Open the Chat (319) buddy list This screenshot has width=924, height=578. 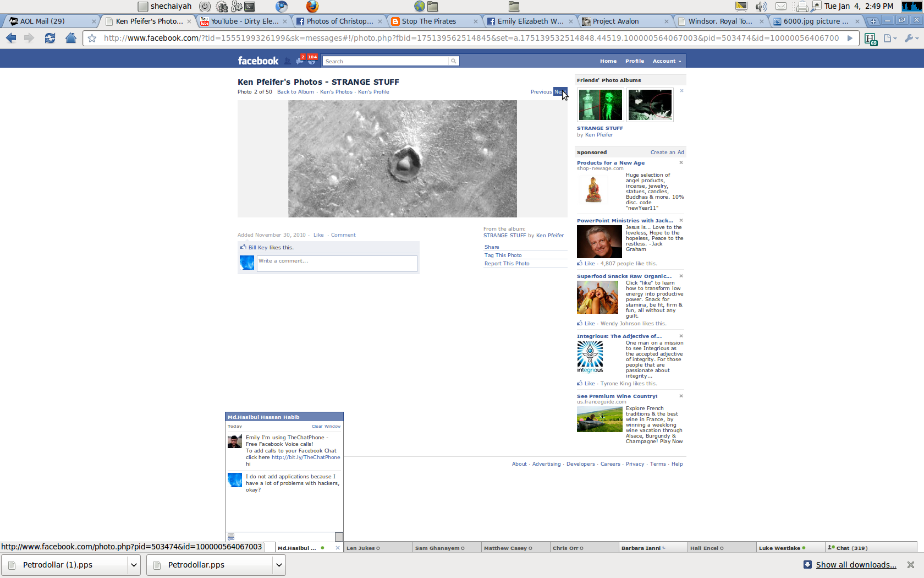click(871, 548)
